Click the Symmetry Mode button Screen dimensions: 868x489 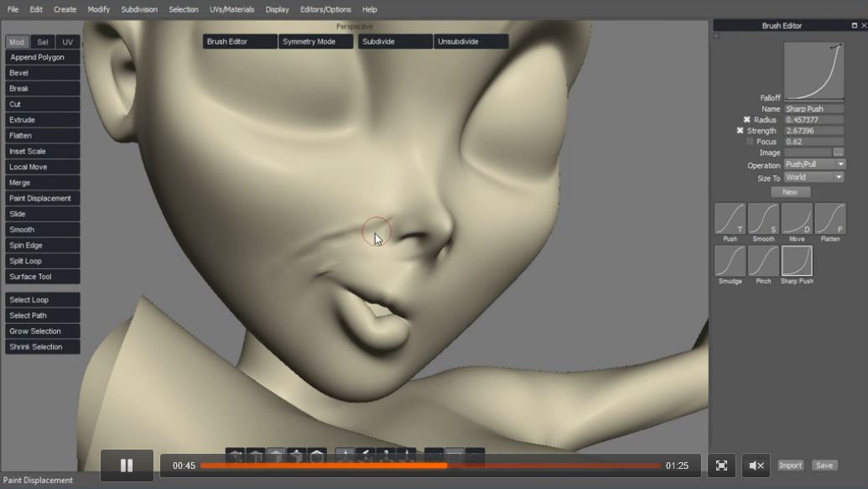pyautogui.click(x=315, y=42)
